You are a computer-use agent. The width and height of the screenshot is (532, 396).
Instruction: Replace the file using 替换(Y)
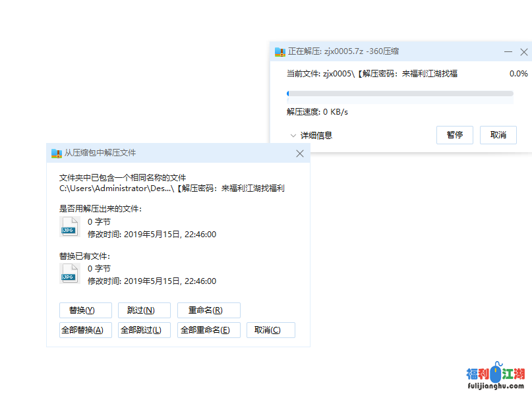(x=85, y=310)
